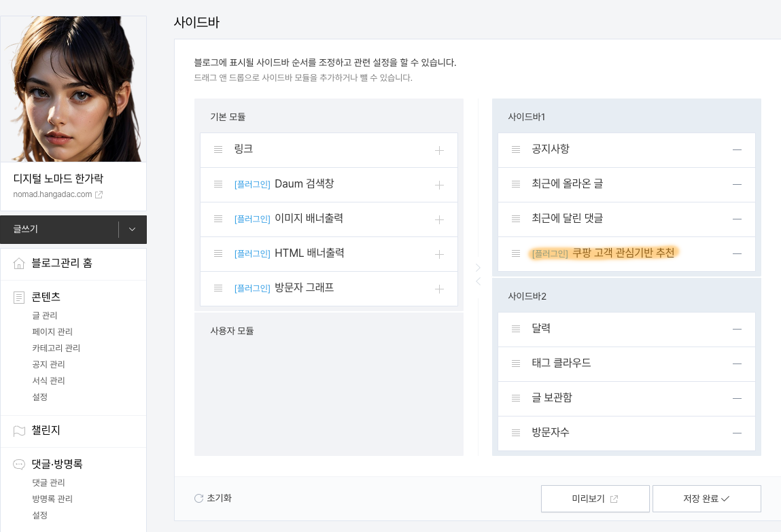Remove 공지사항 from 사이드바1 via minus icon

737,149
